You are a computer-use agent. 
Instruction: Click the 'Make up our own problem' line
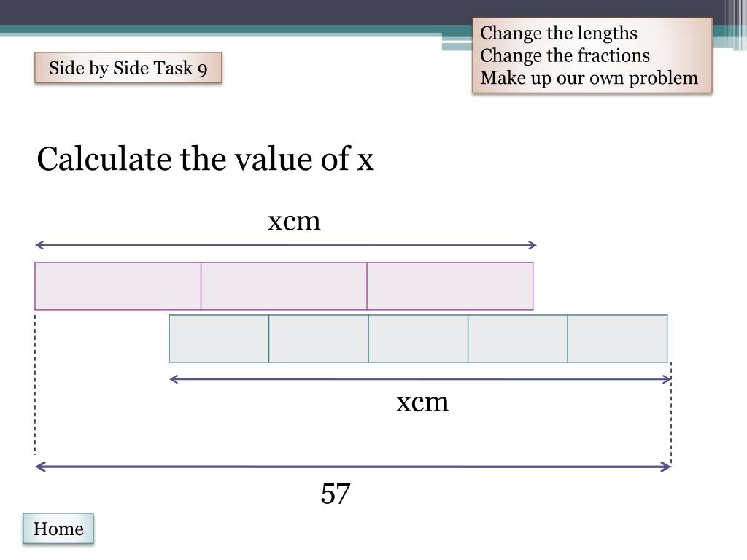click(589, 78)
